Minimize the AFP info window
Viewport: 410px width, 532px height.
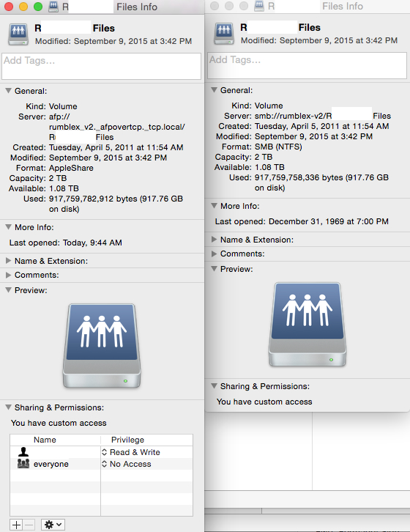coord(23,7)
